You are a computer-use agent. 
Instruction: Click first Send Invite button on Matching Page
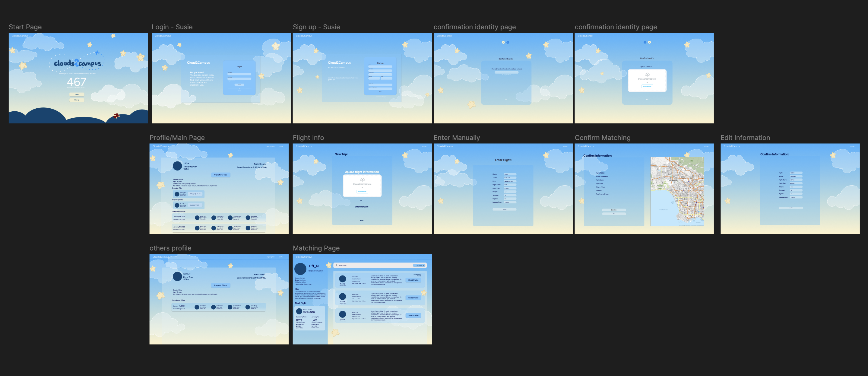click(x=413, y=280)
